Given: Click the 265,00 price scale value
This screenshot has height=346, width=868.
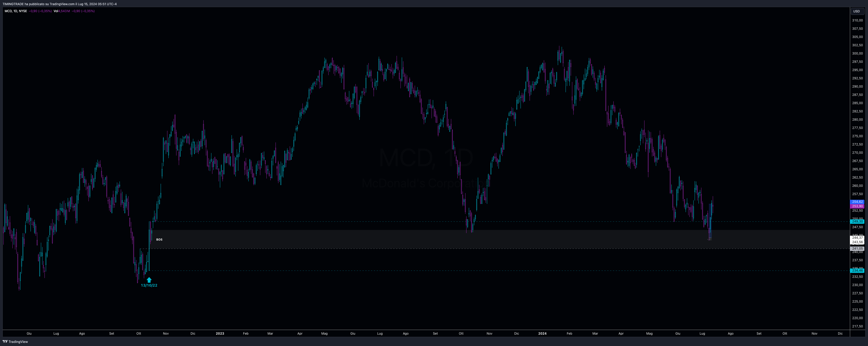Looking at the screenshot, I should (857, 169).
